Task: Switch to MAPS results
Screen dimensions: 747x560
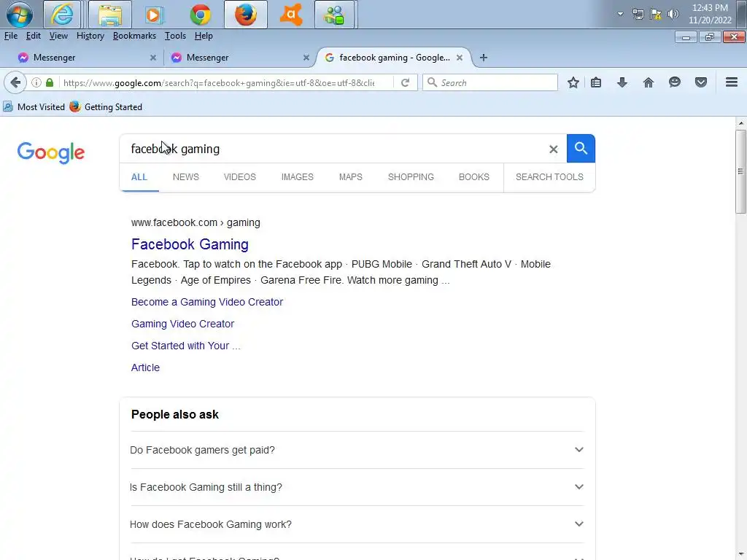Action: pyautogui.click(x=351, y=177)
